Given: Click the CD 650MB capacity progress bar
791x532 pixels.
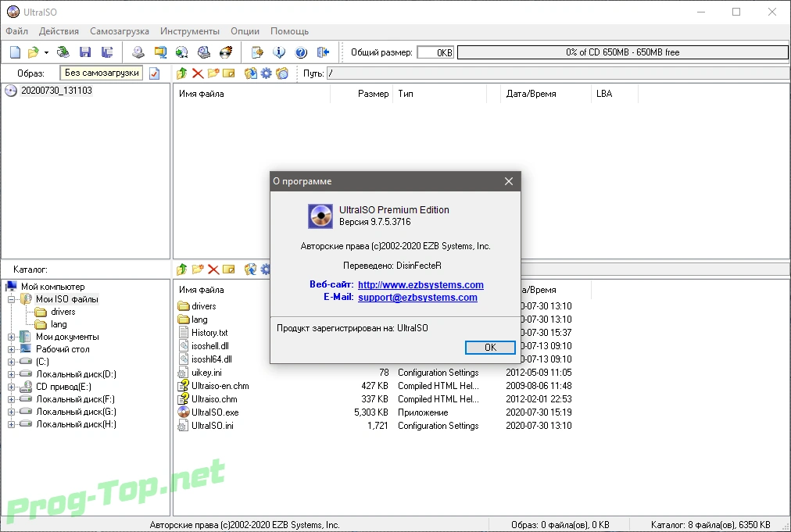Looking at the screenshot, I should click(x=622, y=52).
